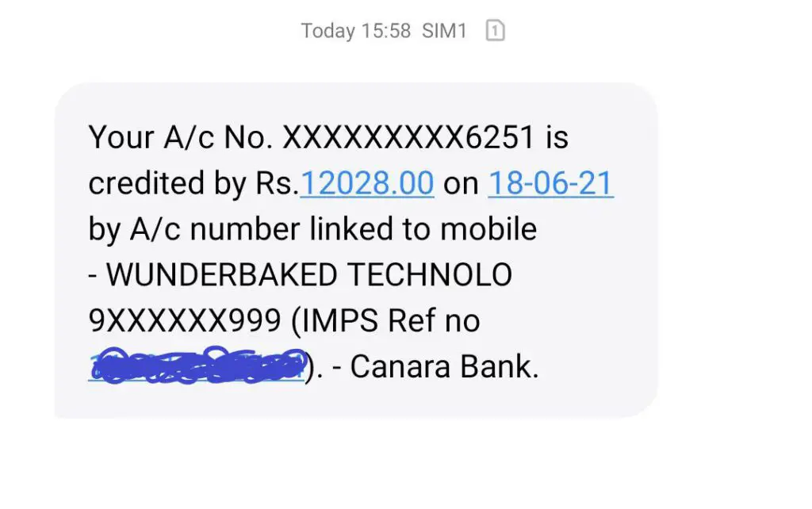Tap the scribbled-out IMPS reference number

tap(197, 365)
